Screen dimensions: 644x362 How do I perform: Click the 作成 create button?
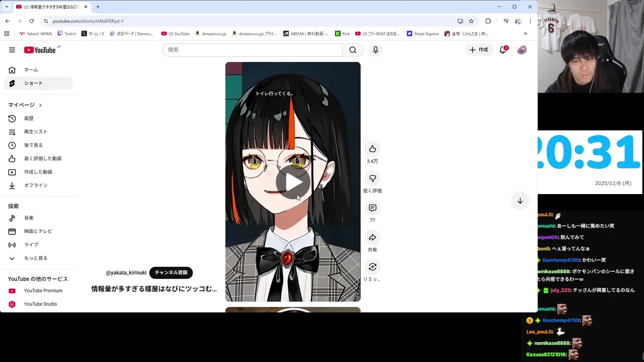478,50
